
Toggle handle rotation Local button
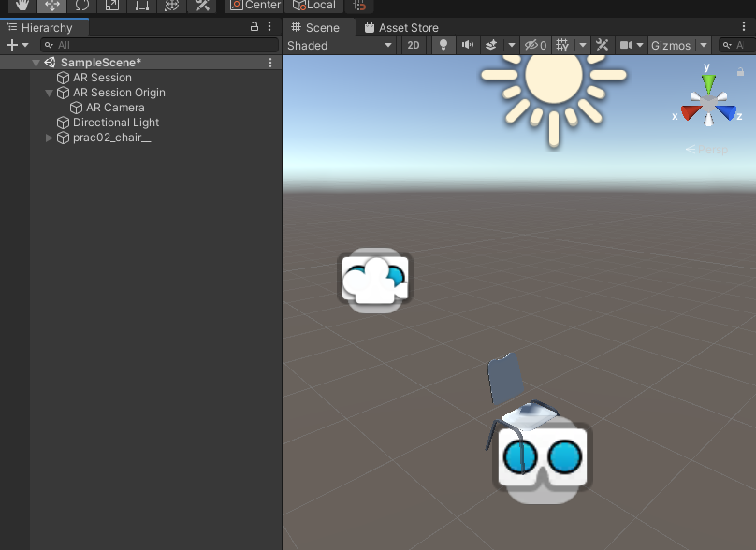tap(313, 6)
